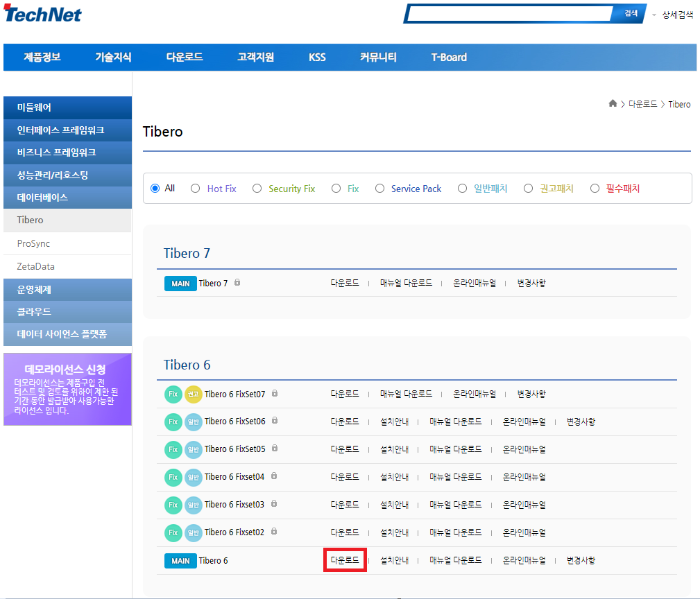Click the Fix badge on Fixset03 row
The height and width of the screenshot is (599, 700).
pyautogui.click(x=173, y=505)
